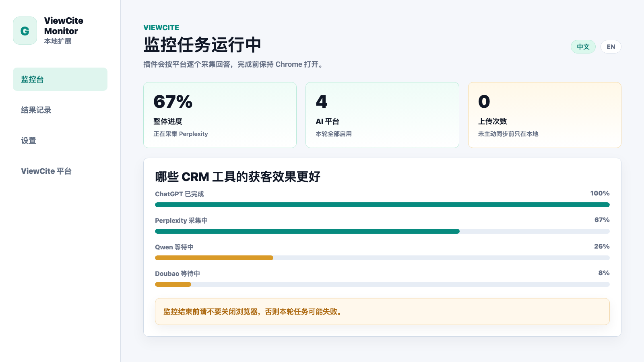Click the browser-closing warning banner
This screenshot has width=644, height=362.
pos(382,311)
